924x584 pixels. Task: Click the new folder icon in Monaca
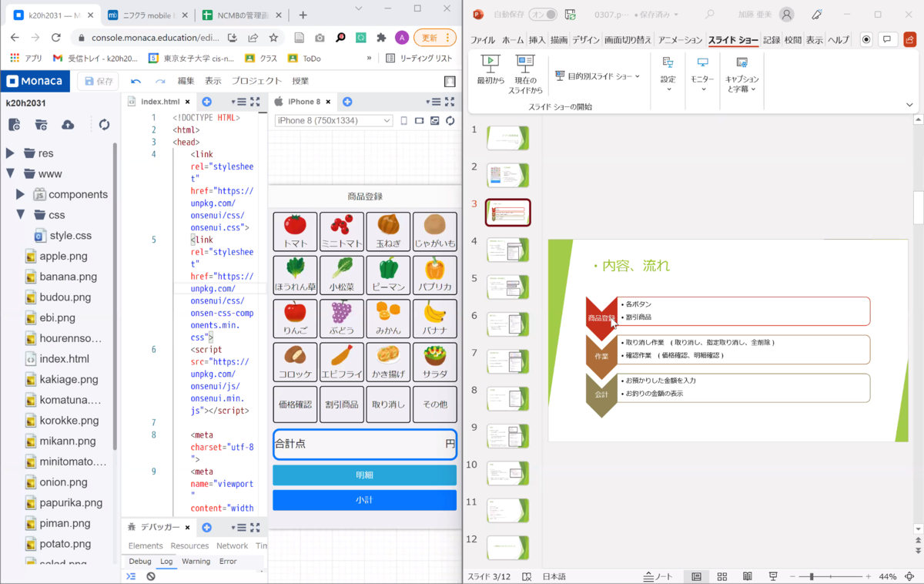tap(41, 125)
